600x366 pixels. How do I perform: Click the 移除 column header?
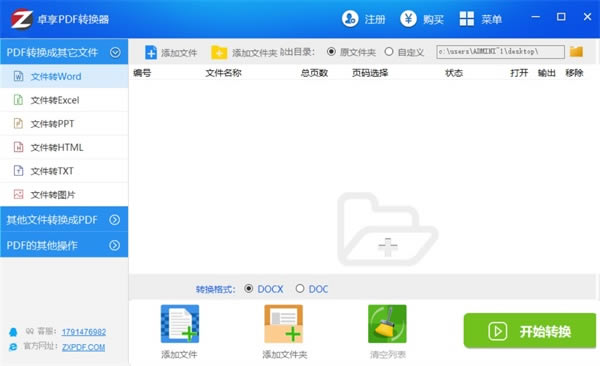tap(574, 73)
